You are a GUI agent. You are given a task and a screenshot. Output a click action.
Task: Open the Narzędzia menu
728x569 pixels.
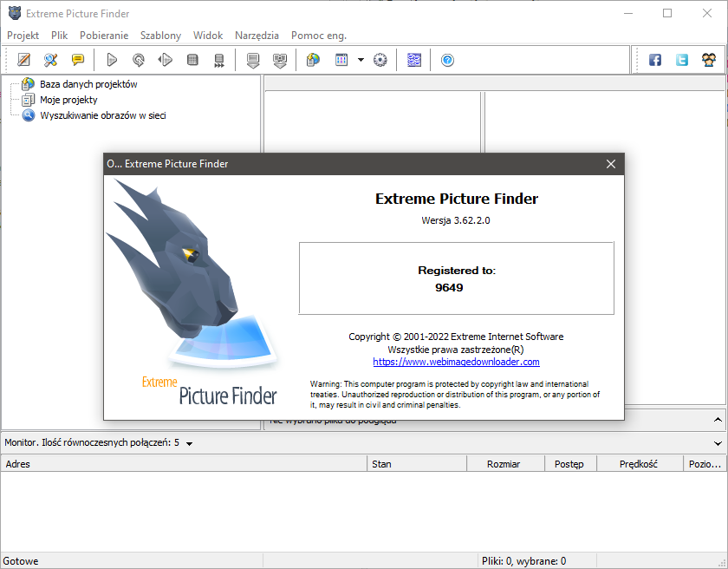tap(257, 36)
